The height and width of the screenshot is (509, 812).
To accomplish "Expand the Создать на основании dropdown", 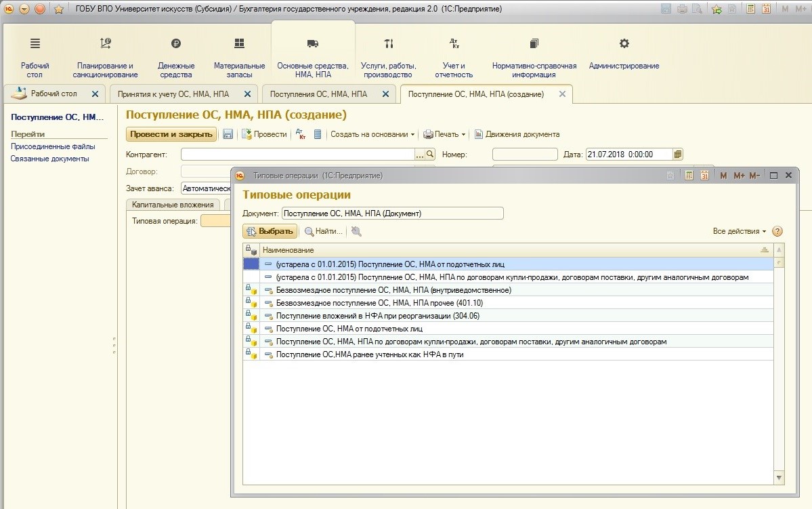I will pos(372,134).
